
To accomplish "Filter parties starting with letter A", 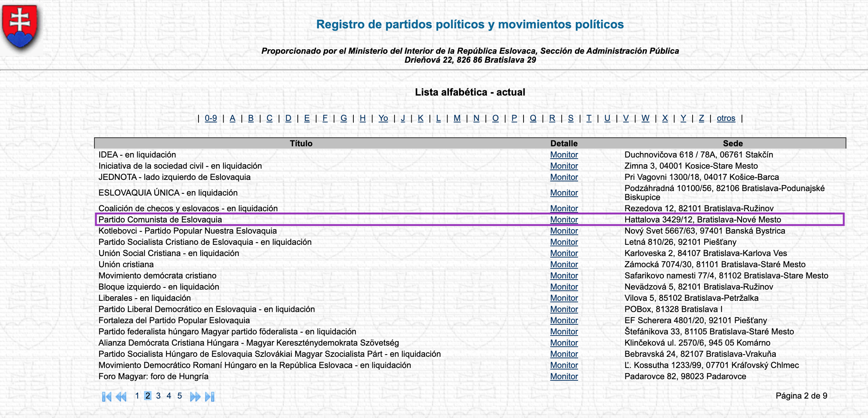I will 232,118.
